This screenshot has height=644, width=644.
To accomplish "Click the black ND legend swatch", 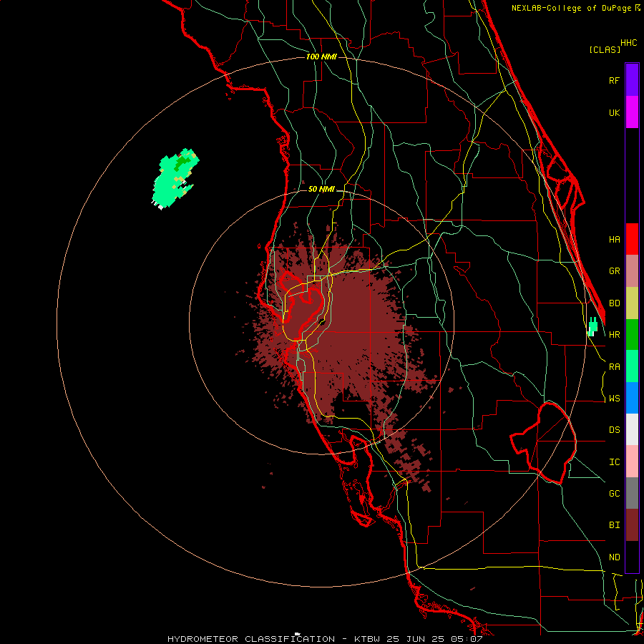I will point(632,557).
